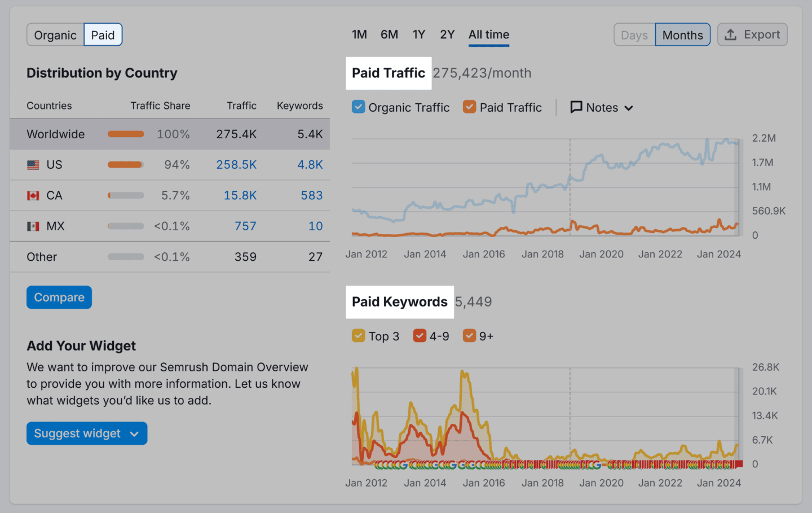Click Canada's 583 keywords link
This screenshot has height=513, width=812.
(315, 195)
